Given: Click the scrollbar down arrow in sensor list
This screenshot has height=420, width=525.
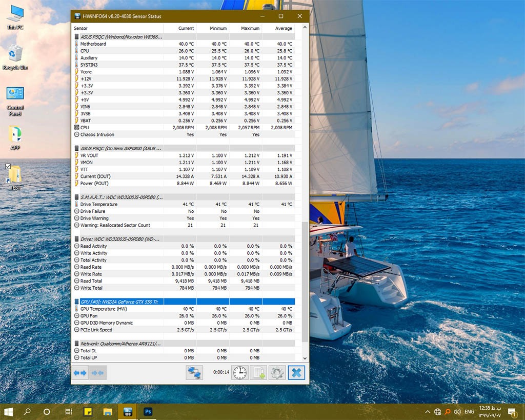Looking at the screenshot, I should point(305,358).
